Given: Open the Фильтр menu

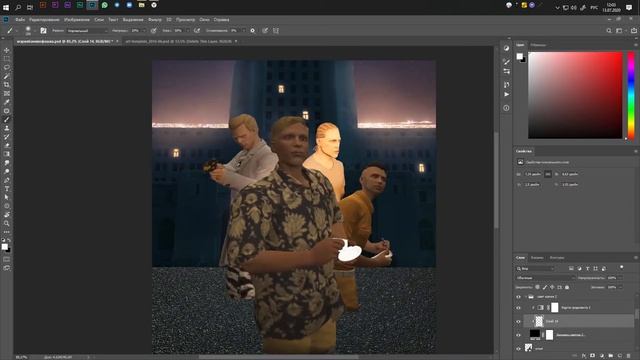Looking at the screenshot, I should [155, 20].
